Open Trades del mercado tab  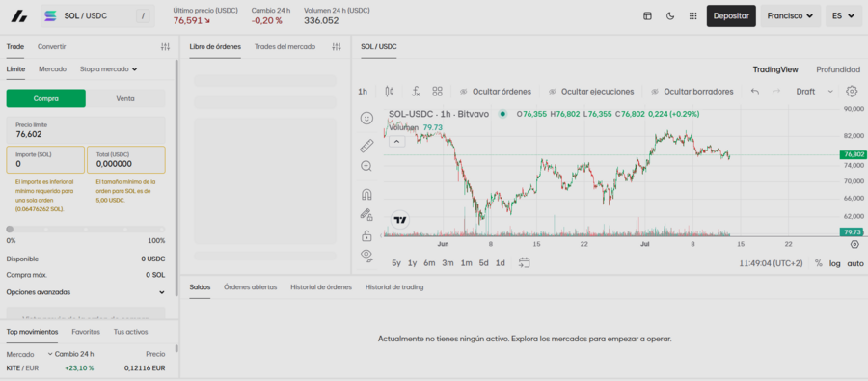(x=285, y=47)
